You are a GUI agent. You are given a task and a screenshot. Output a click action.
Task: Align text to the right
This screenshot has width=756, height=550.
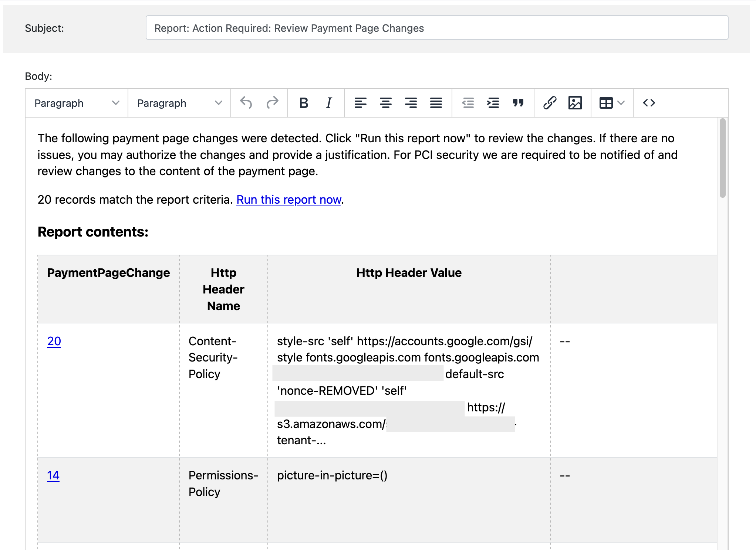[x=411, y=103]
